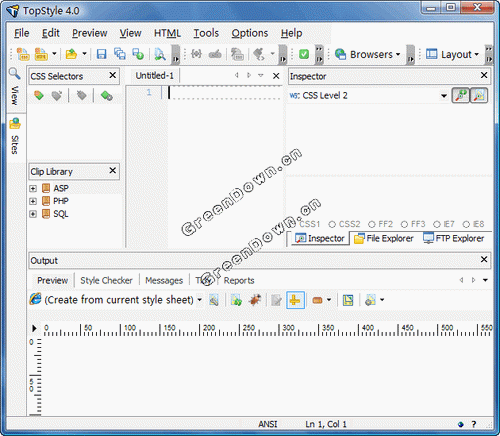
Task: Switch to the Messages tab
Action: pos(164,281)
